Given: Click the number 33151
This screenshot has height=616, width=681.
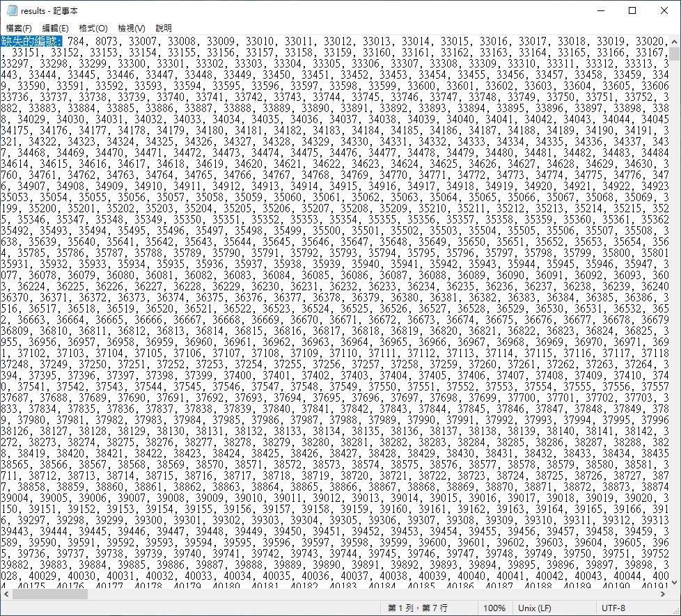Looking at the screenshot, I should pyautogui.click(x=26, y=52).
